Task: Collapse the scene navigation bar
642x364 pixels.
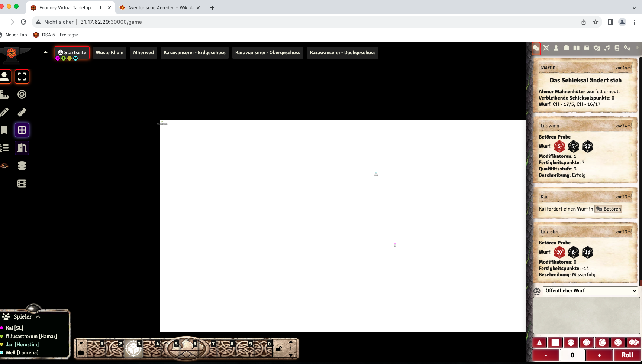Action: [x=46, y=51]
